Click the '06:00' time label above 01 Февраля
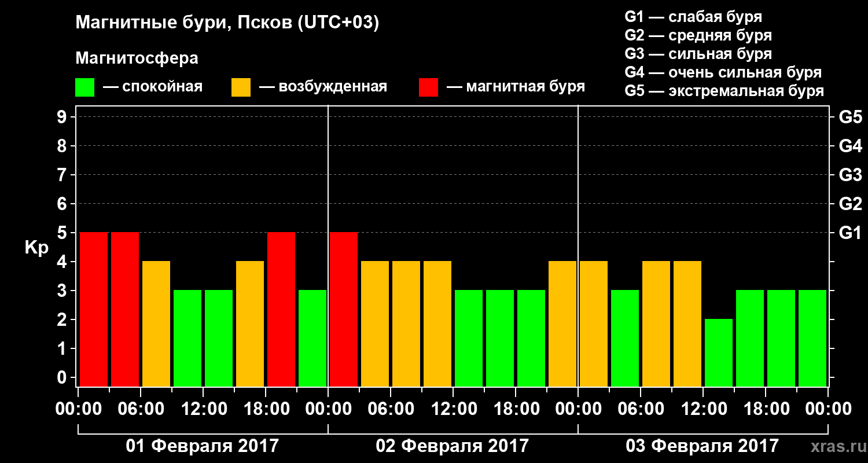Screen dimensions: 868x463 click(x=141, y=409)
